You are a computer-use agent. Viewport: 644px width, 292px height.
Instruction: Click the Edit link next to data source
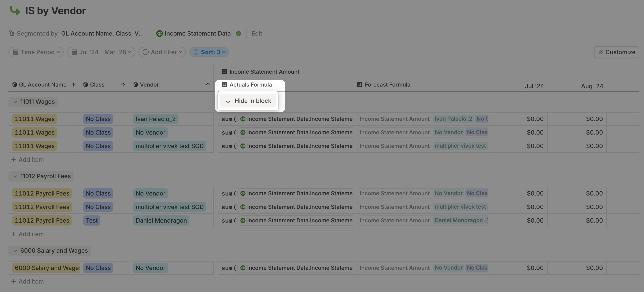tap(256, 33)
